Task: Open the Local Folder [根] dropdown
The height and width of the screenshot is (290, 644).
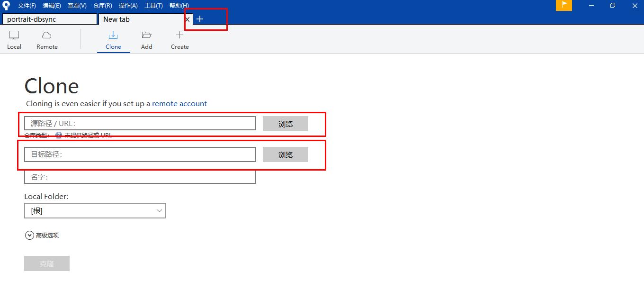Action: tap(95, 211)
